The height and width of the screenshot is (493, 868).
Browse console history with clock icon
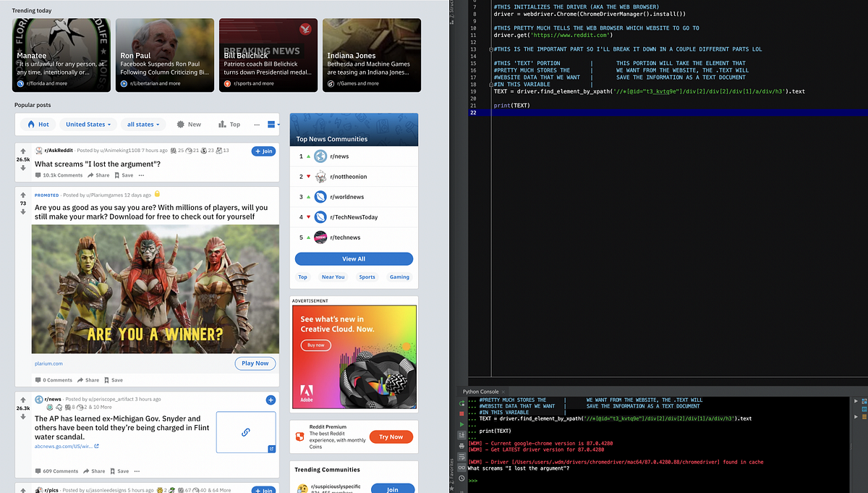click(x=461, y=478)
